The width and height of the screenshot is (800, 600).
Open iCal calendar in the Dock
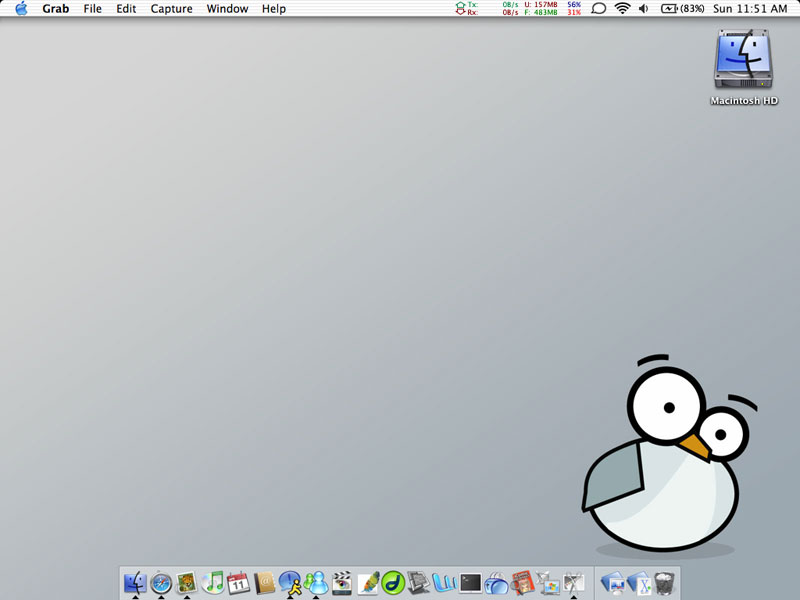(x=238, y=583)
